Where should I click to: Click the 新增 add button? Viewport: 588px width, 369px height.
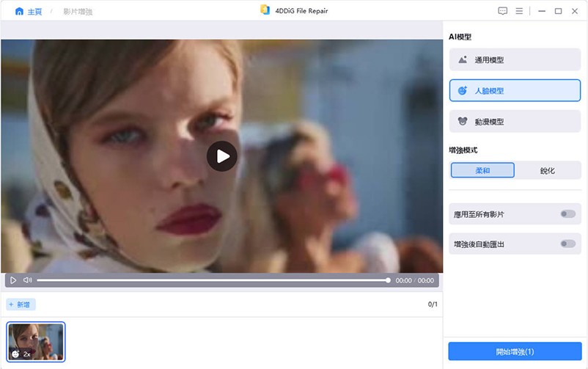[x=21, y=304]
